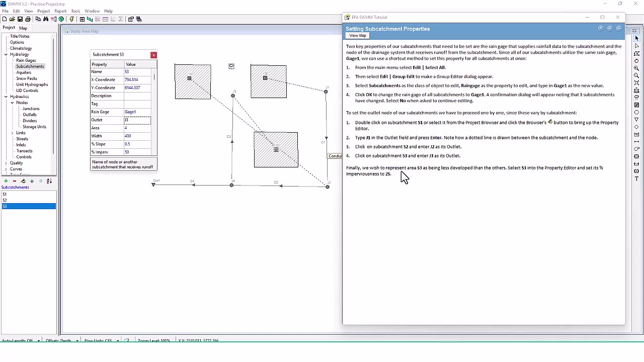Open the Status Report toolbar icon
Viewport: 644px width, 362px height.
click(x=82, y=19)
